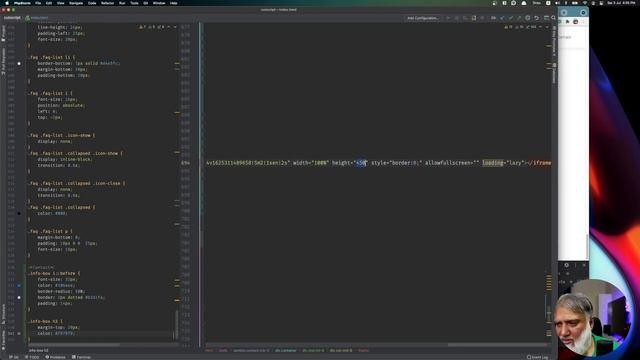This screenshot has height=360, width=640.
Task: Open the Problems tool window
Action: pyautogui.click(x=55, y=357)
